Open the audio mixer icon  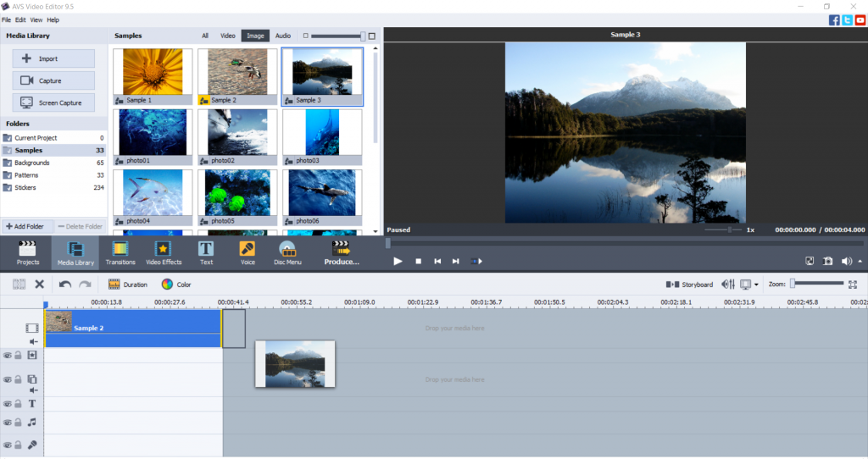coord(727,285)
